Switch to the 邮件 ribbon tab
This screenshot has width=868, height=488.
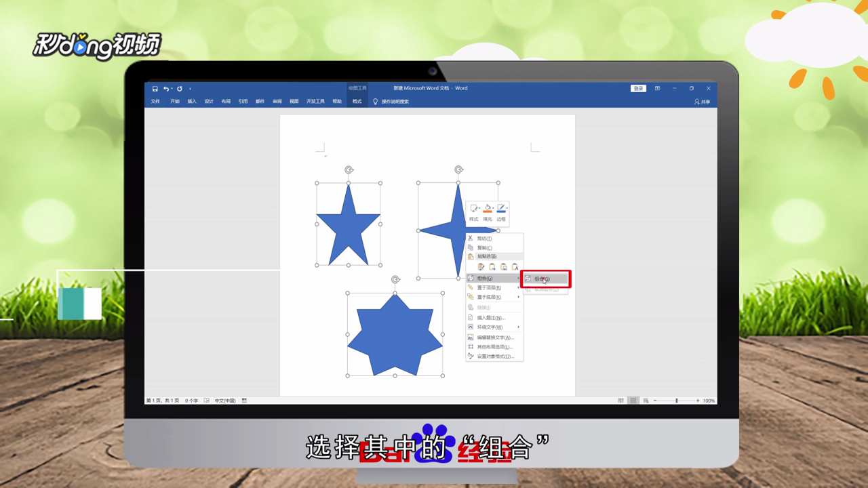(260, 102)
